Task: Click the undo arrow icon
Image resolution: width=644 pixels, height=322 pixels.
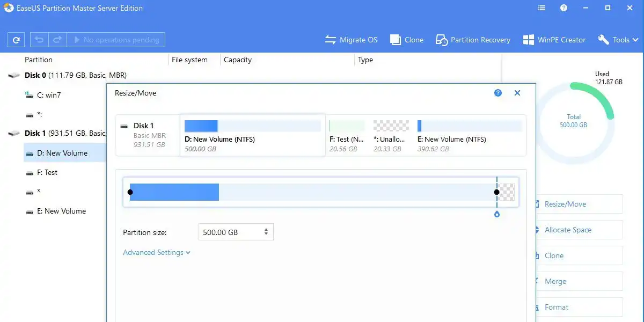Action: click(x=39, y=40)
